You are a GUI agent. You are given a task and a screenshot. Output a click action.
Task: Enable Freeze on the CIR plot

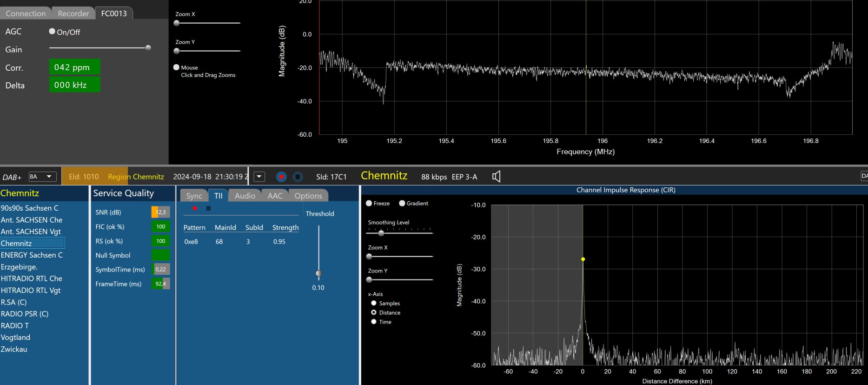point(369,203)
